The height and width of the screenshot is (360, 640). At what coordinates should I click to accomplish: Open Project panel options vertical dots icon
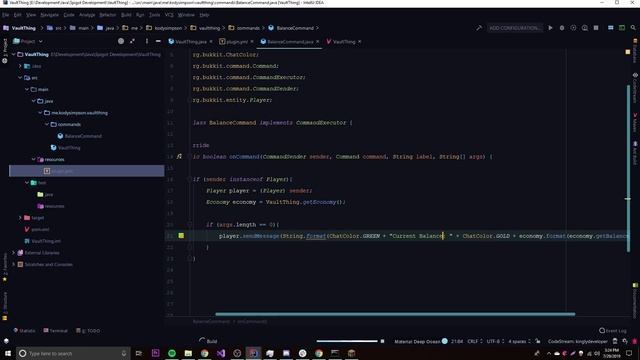pyautogui.click(x=147, y=41)
